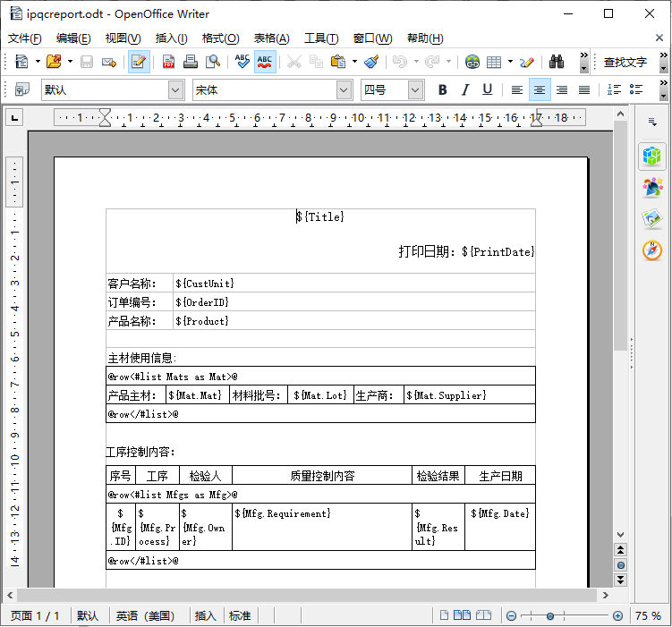The image size is (672, 627).
Task: Open Table insert dropdown arrow
Action: tap(510, 62)
